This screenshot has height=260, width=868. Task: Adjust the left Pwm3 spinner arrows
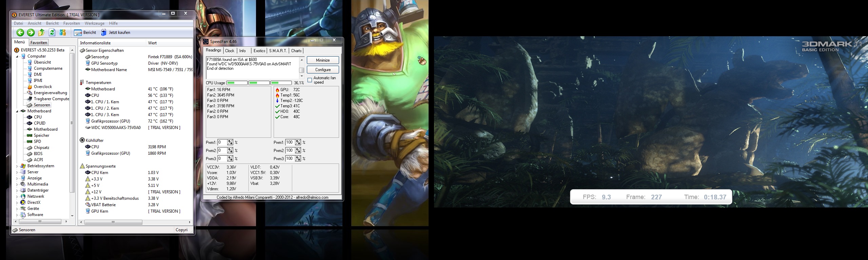click(230, 159)
